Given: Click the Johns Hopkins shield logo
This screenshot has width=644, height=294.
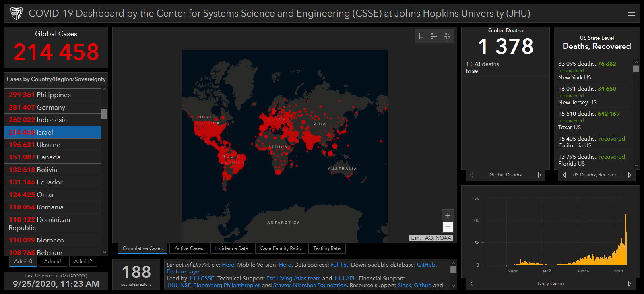Looking at the screenshot, I should pyautogui.click(x=17, y=13).
